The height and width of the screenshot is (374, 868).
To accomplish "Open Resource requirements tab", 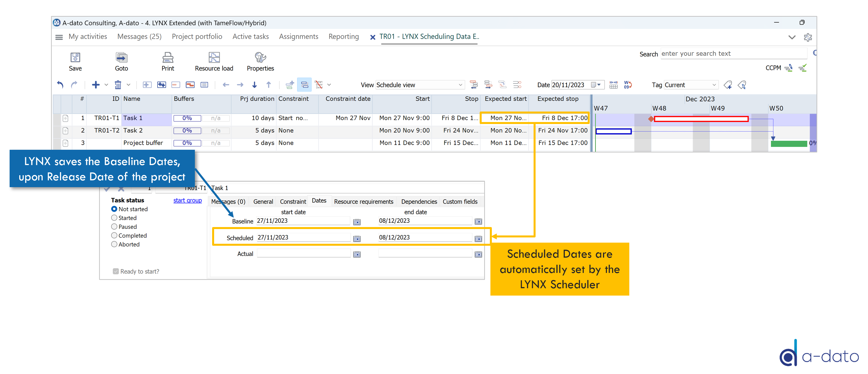I will tap(363, 201).
